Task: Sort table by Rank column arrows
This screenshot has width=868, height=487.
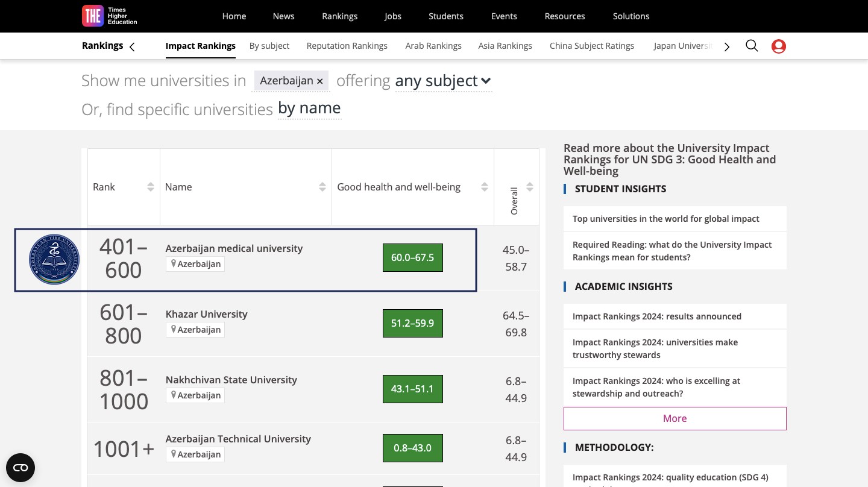Action: [151, 187]
